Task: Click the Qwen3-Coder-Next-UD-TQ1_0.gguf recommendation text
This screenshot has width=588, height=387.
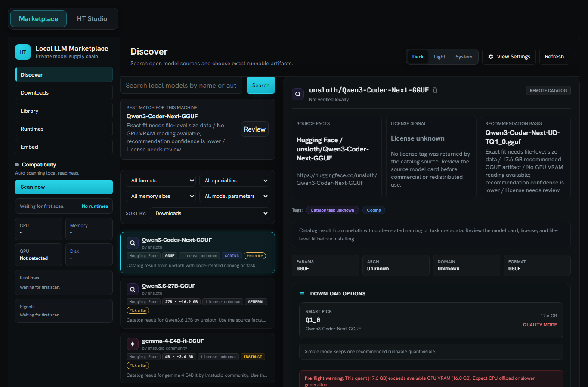Action: tap(523, 137)
